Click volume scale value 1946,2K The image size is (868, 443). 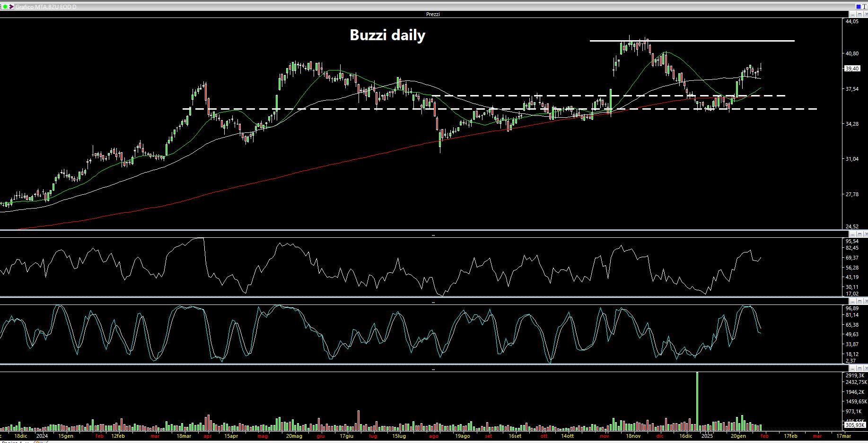tap(854, 392)
